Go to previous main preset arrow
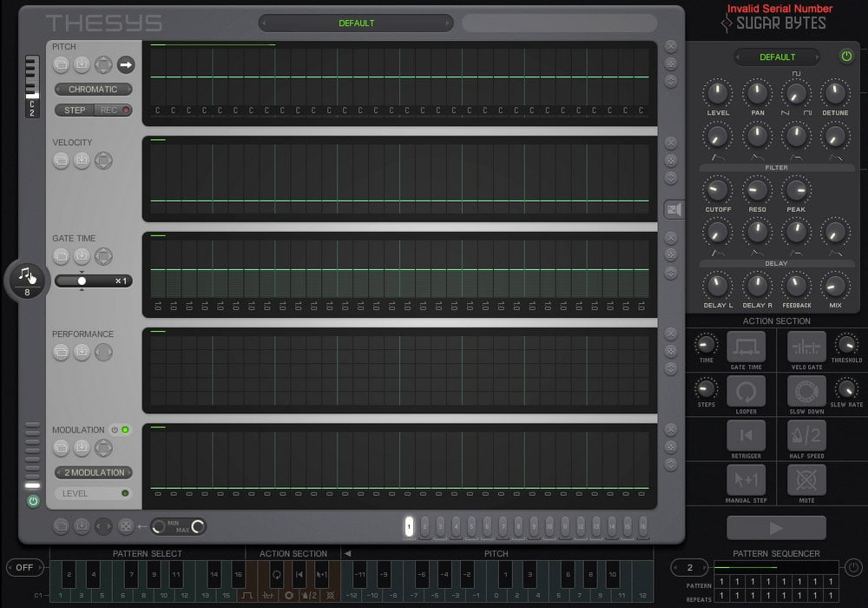Screen dimensions: 868x608 coord(264,23)
